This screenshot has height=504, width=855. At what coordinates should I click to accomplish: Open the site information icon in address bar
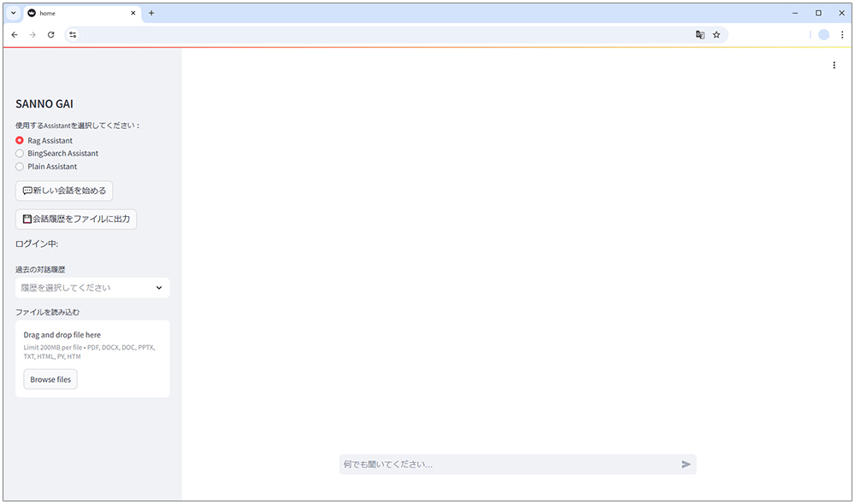pyautogui.click(x=73, y=35)
